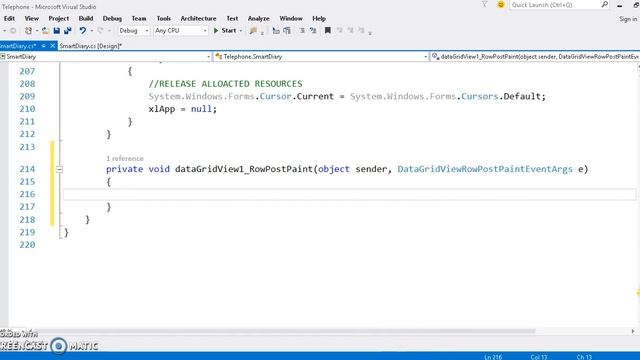Collapse the dataGridView1_RowPostPaint method outline
The width and height of the screenshot is (640, 360).
(59, 169)
